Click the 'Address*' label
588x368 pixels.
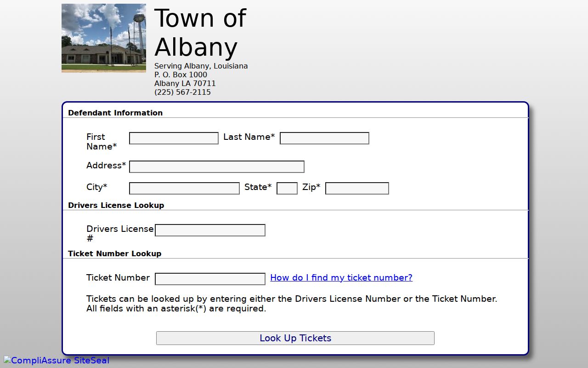[106, 165]
